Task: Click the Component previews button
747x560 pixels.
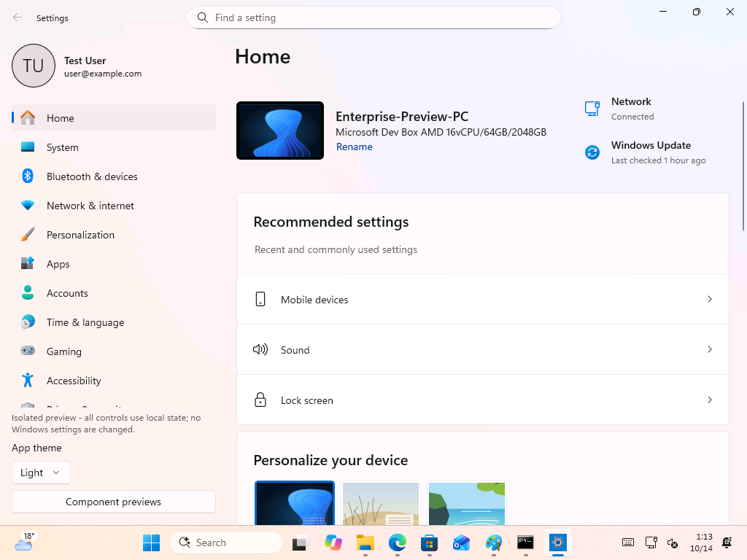Action: (x=113, y=502)
